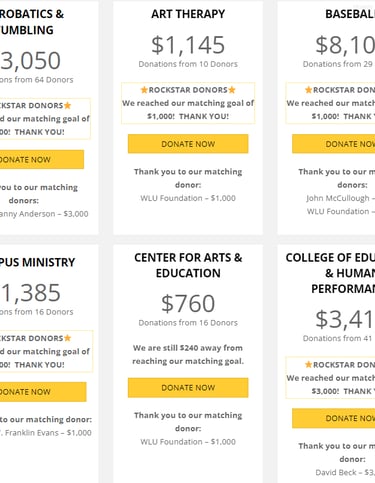Select the Art Therapy card title
375x483 pixels.
188,14
